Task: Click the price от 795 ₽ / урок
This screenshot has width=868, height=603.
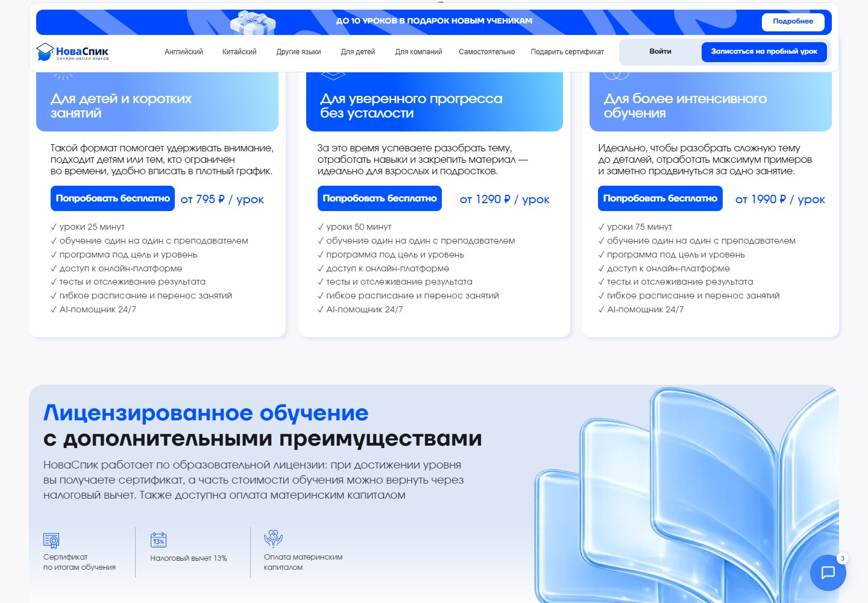Action: pos(222,200)
